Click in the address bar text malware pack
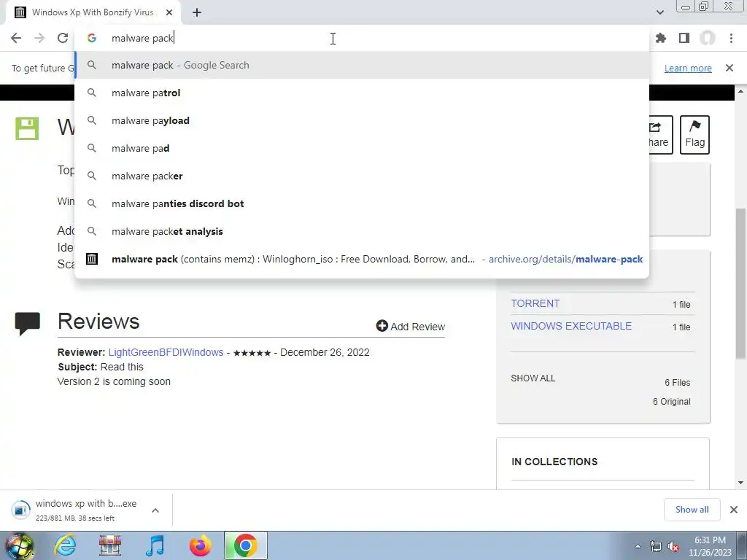747x560 pixels. (142, 38)
